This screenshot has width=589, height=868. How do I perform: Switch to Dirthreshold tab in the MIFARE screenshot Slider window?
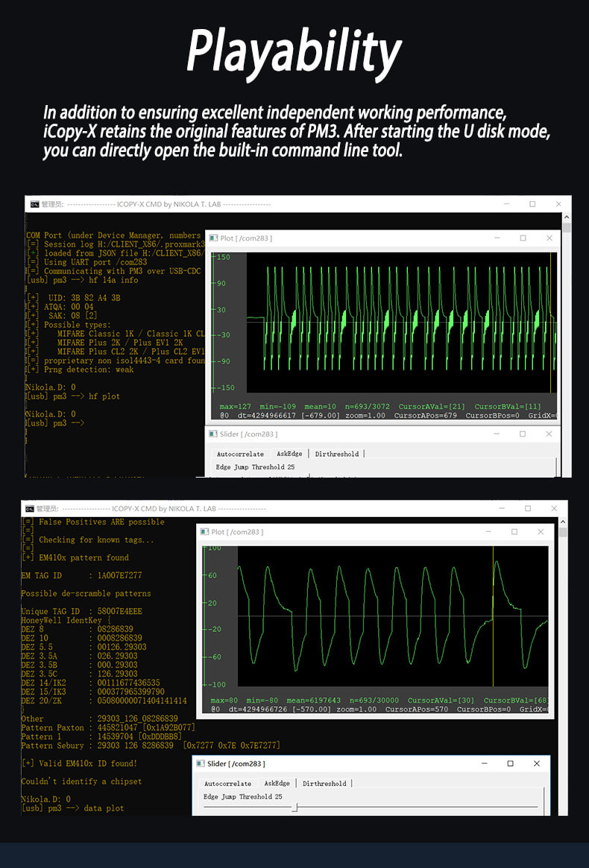337,454
